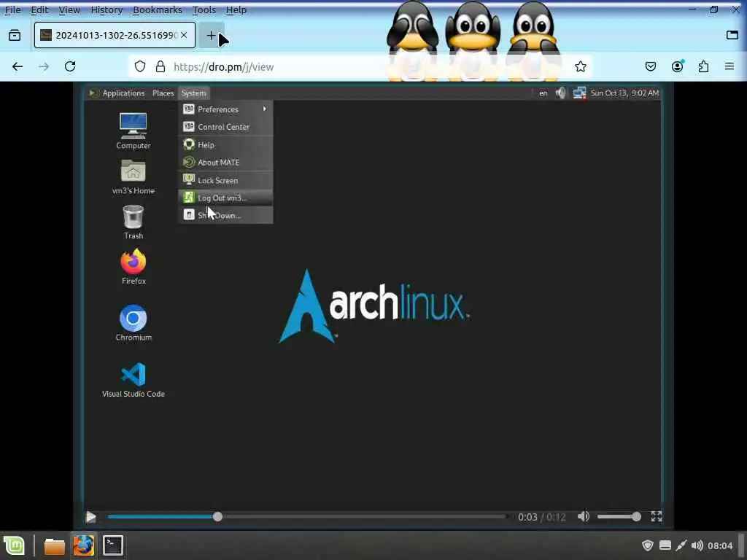Expand the Preferences submenu

click(226, 109)
